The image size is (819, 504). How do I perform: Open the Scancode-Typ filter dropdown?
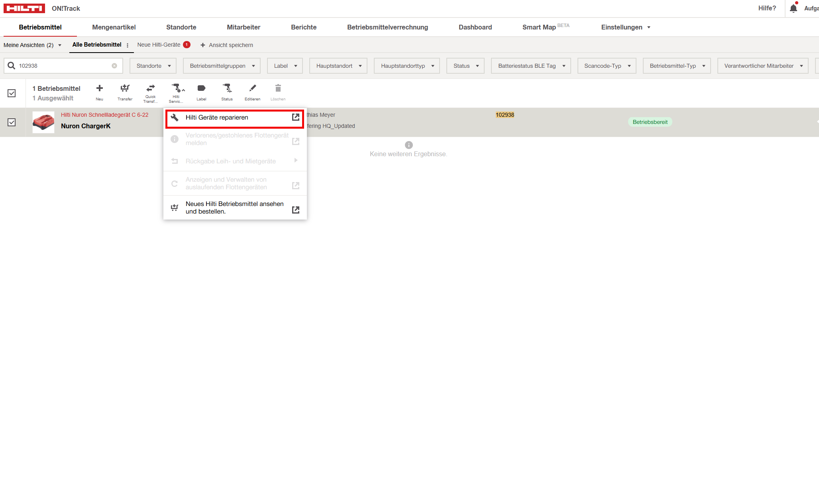pos(607,66)
